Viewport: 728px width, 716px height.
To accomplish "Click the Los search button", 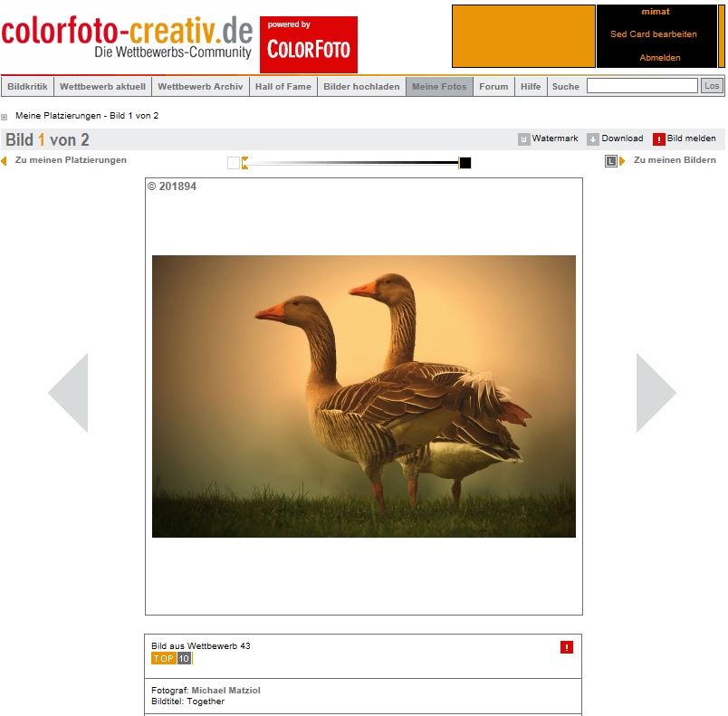I will [712, 86].
